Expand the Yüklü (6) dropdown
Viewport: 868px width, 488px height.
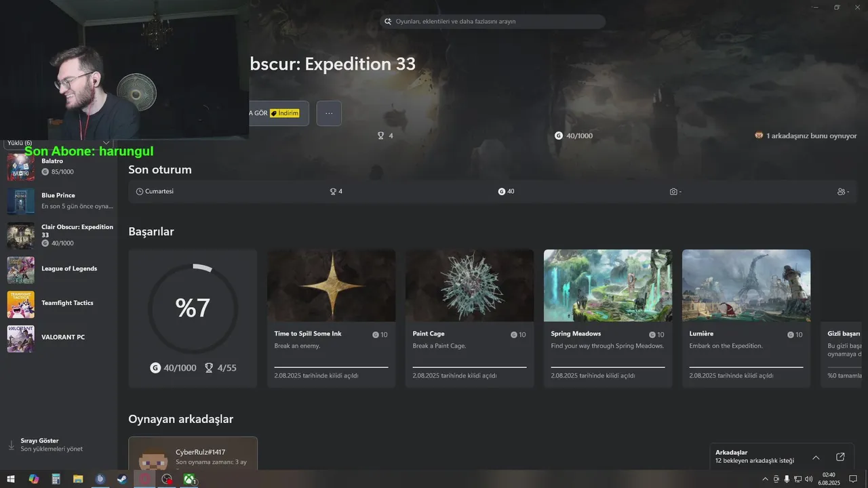pos(57,143)
